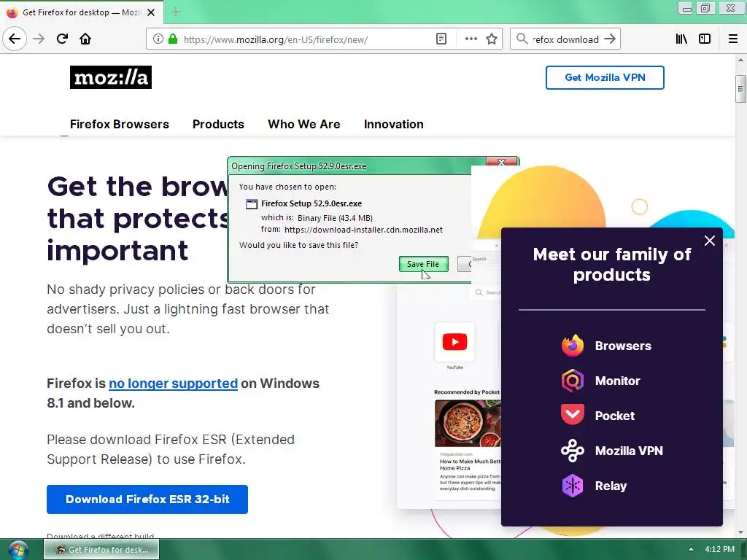
Task: Click the search box with refox download
Action: tap(565, 39)
